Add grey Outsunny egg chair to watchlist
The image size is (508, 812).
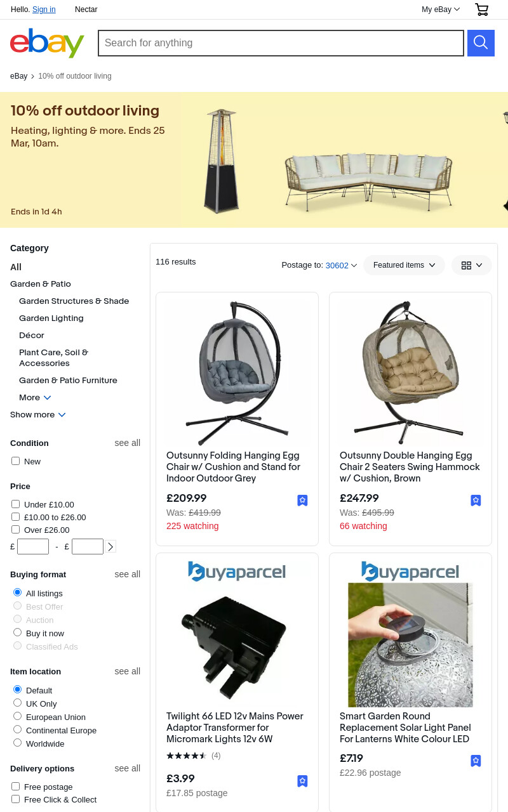point(302,501)
